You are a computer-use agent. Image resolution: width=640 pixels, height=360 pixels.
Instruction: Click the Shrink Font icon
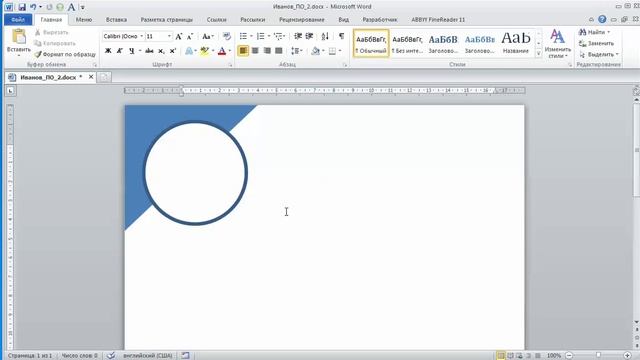pyautogui.click(x=190, y=37)
